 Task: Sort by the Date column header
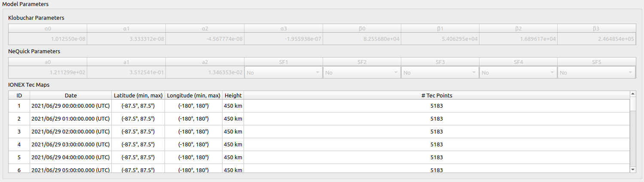point(70,95)
